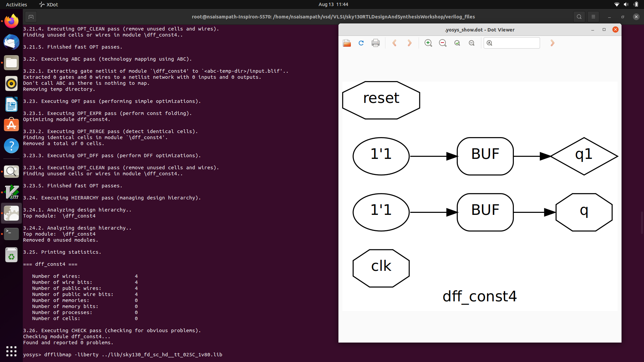
Task: Select the BUF node driving q1
Action: pyautogui.click(x=485, y=156)
